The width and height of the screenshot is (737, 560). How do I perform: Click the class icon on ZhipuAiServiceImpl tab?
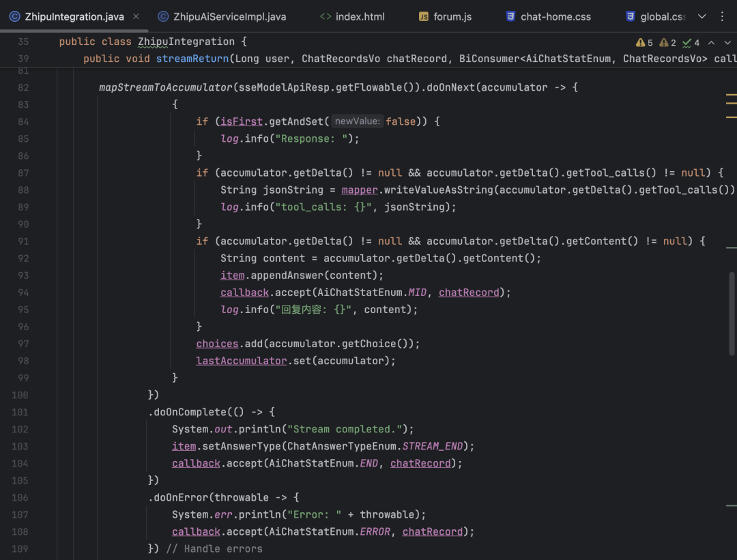(163, 16)
